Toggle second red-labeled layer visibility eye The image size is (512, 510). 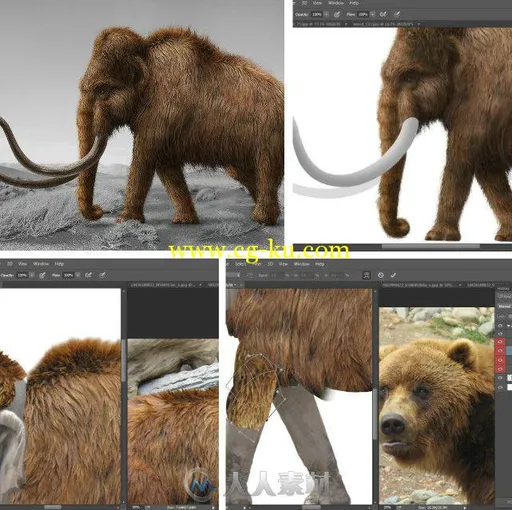point(500,351)
